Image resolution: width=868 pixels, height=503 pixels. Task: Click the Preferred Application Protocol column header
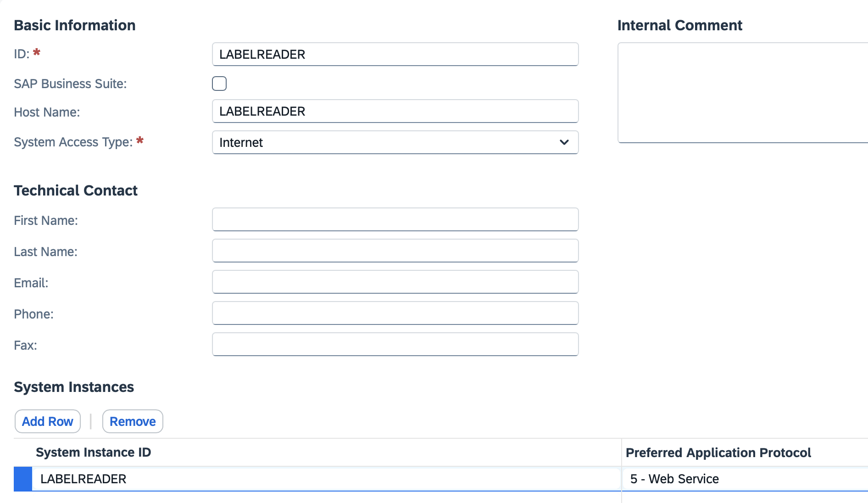(718, 452)
